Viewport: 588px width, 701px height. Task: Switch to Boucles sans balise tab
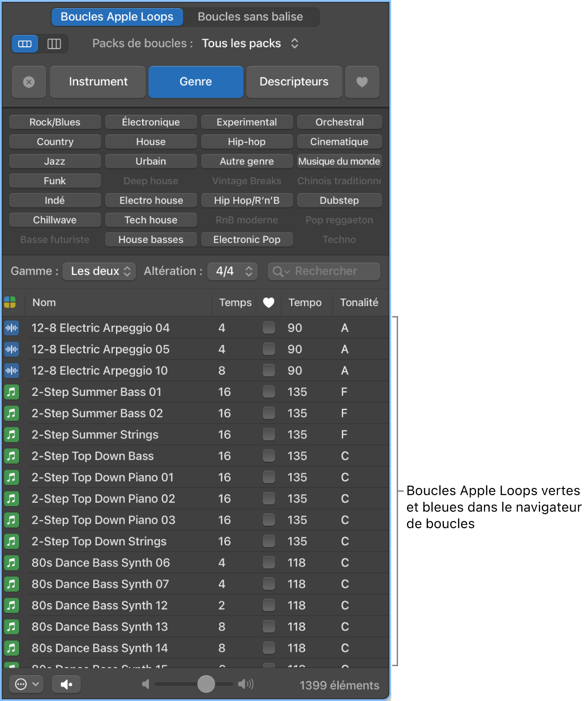pyautogui.click(x=250, y=17)
